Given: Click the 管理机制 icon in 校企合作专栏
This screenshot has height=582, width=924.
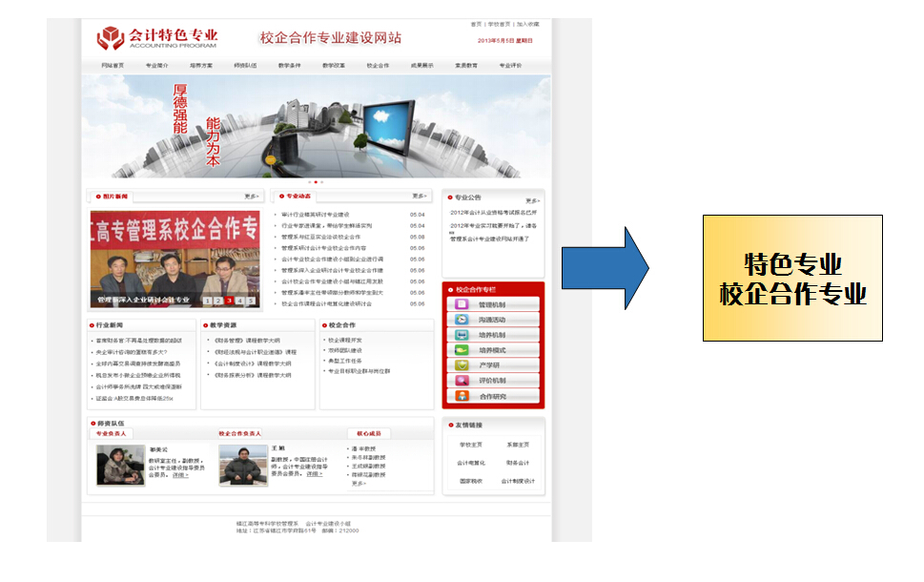Looking at the screenshot, I should pos(462,304).
